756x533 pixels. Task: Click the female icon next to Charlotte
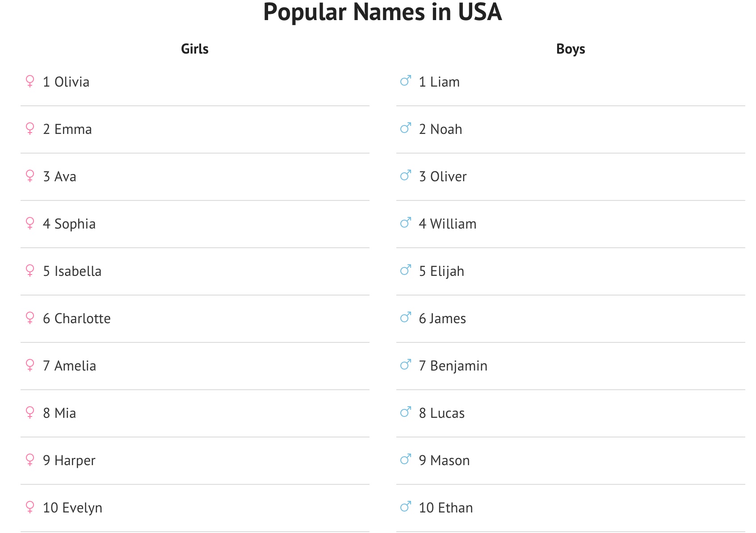(30, 318)
